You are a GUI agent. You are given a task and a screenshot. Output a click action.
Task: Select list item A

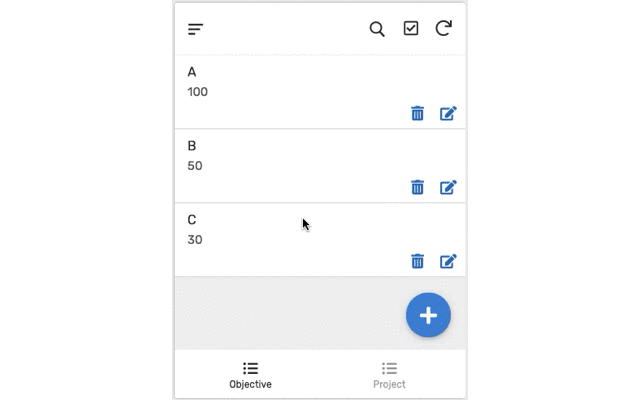tap(320, 92)
